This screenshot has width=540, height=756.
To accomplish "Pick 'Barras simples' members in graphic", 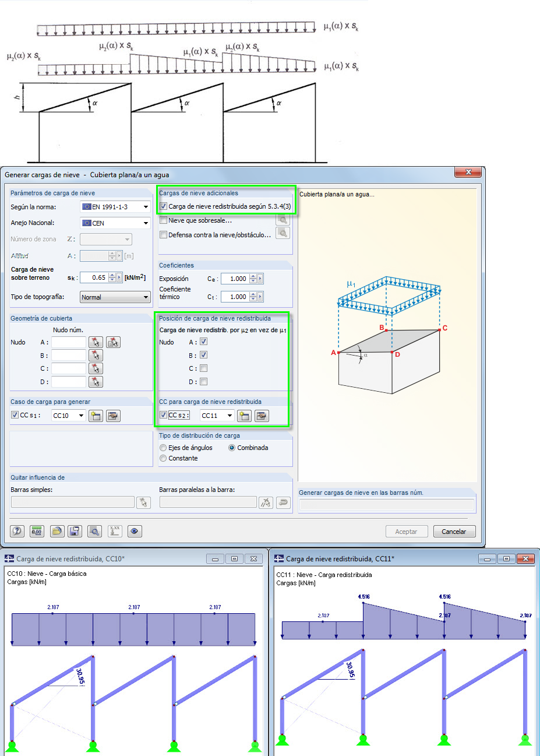I will tap(143, 502).
